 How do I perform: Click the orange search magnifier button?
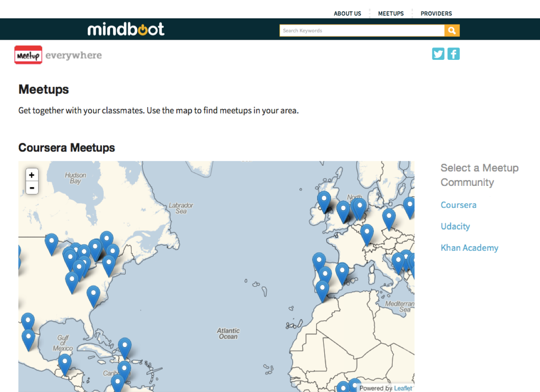[x=452, y=31]
